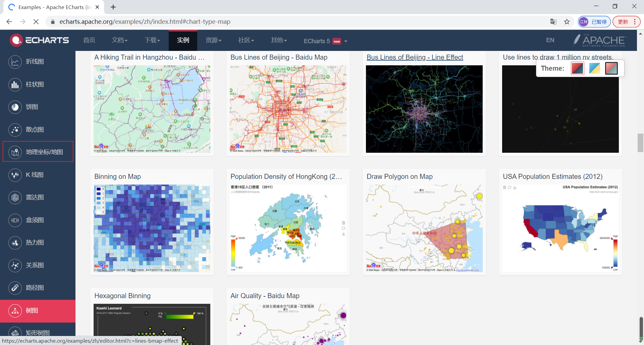Image resolution: width=644 pixels, height=345 pixels.
Task: Open a new browser tab
Action: (x=113, y=7)
